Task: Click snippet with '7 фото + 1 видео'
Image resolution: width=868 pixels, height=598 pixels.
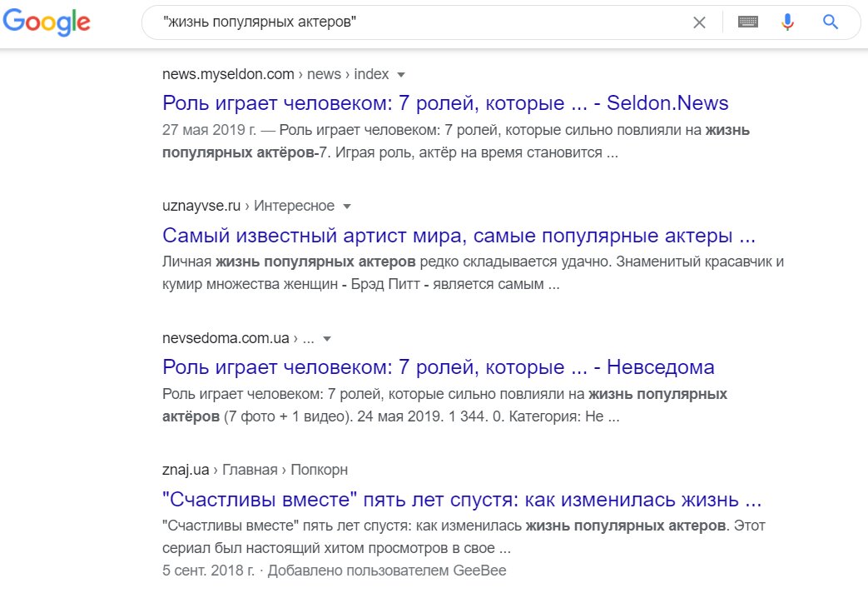Action: [444, 405]
